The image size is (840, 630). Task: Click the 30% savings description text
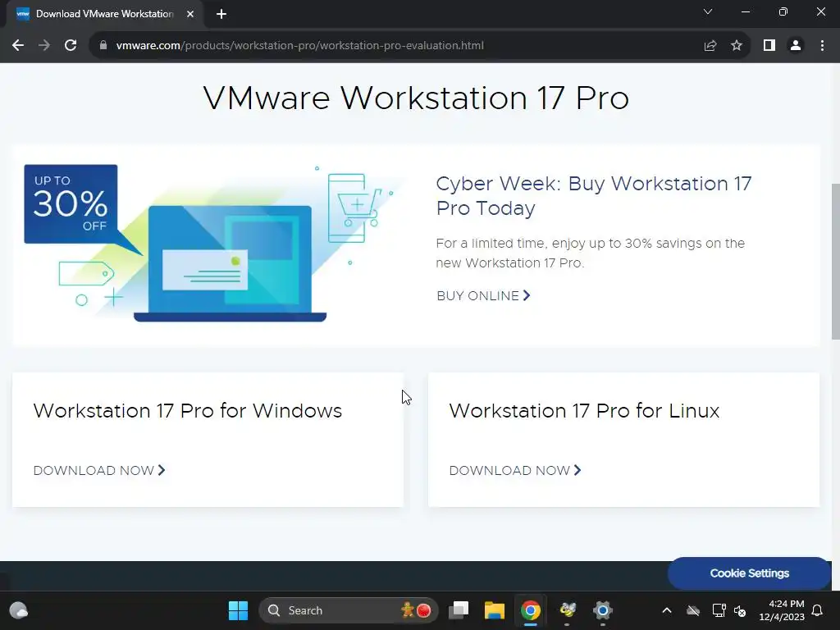click(591, 253)
